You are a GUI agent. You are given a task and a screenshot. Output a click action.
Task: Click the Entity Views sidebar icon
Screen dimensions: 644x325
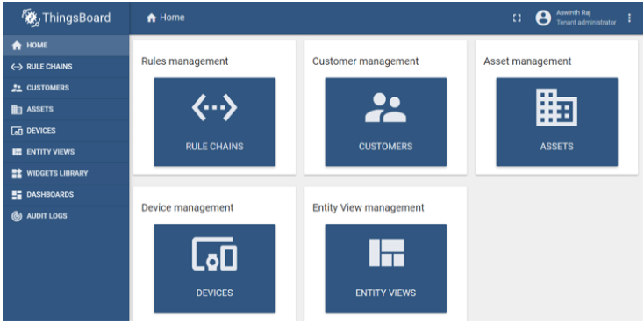tap(17, 152)
